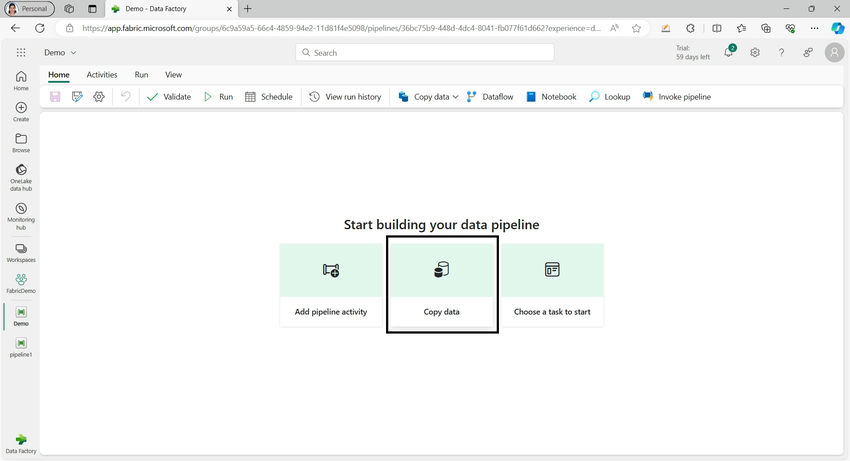This screenshot has width=850, height=461.
Task: Open browser Favorites list icon
Action: pyautogui.click(x=741, y=28)
